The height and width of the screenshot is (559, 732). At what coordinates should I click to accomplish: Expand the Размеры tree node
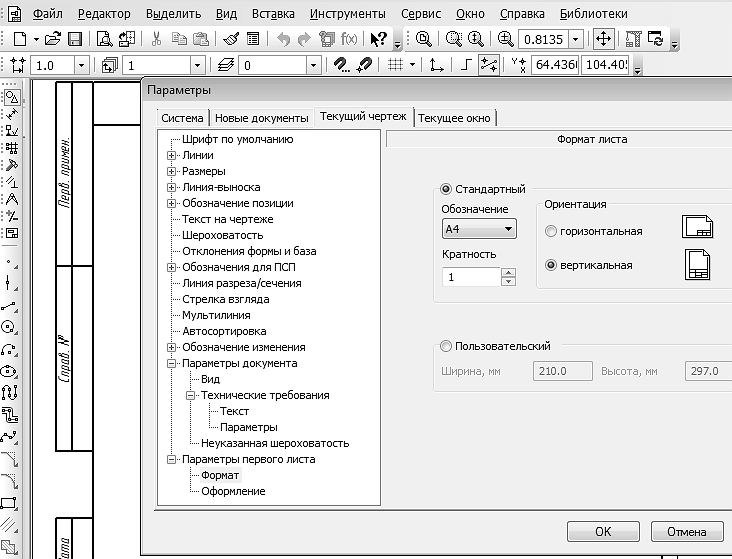[x=171, y=171]
